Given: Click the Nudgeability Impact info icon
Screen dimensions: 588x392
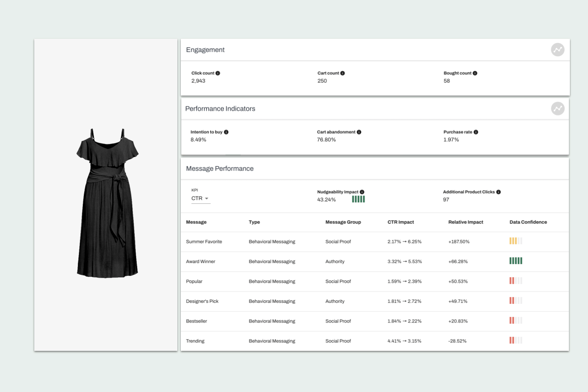Looking at the screenshot, I should (x=361, y=192).
